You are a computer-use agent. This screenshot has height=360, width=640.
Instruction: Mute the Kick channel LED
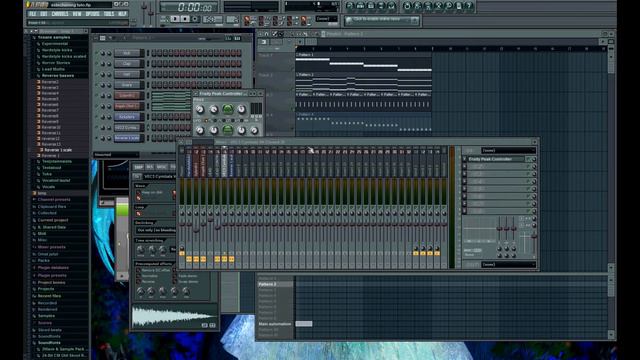(97, 53)
